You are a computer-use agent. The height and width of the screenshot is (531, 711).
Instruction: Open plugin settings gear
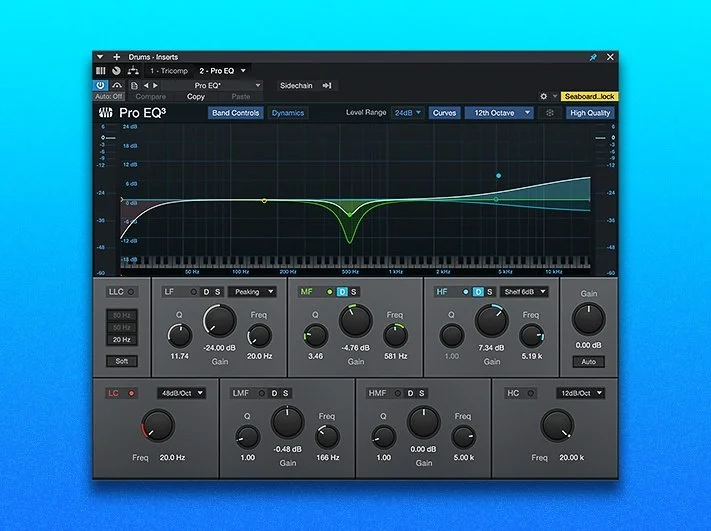pyautogui.click(x=543, y=97)
